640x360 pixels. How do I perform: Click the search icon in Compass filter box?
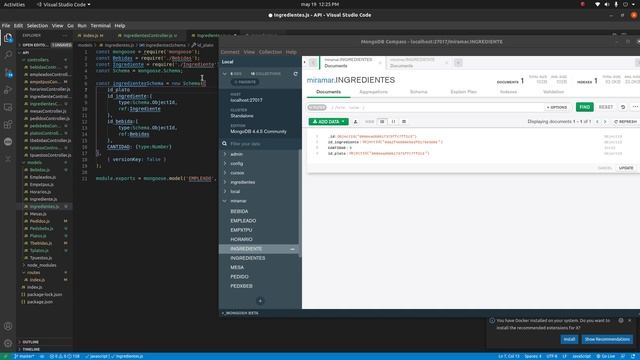[x=224, y=144]
